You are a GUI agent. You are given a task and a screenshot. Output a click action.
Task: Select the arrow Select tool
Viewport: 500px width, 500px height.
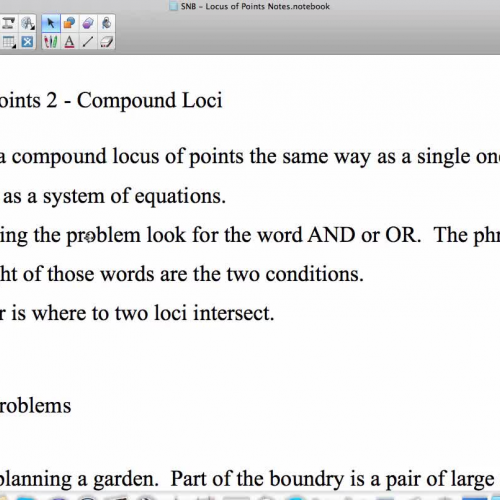click(51, 23)
